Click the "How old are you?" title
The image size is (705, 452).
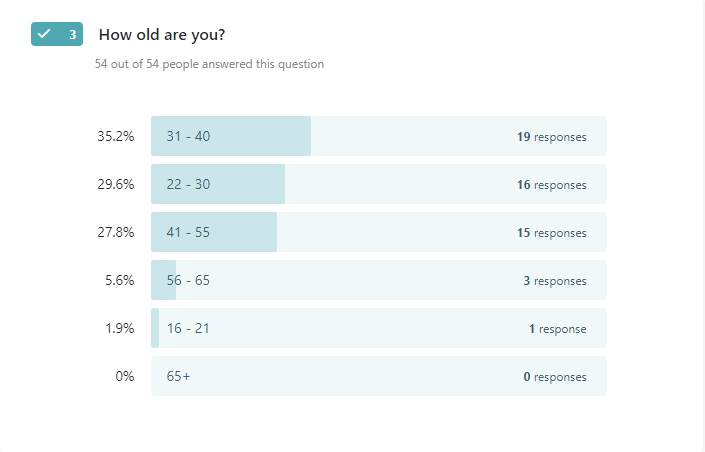pyautogui.click(x=161, y=35)
